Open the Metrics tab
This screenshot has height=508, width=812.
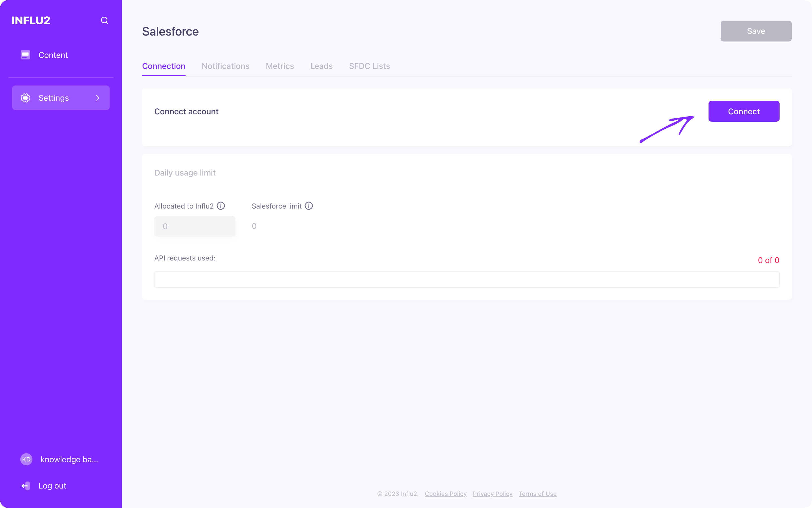coord(280,66)
